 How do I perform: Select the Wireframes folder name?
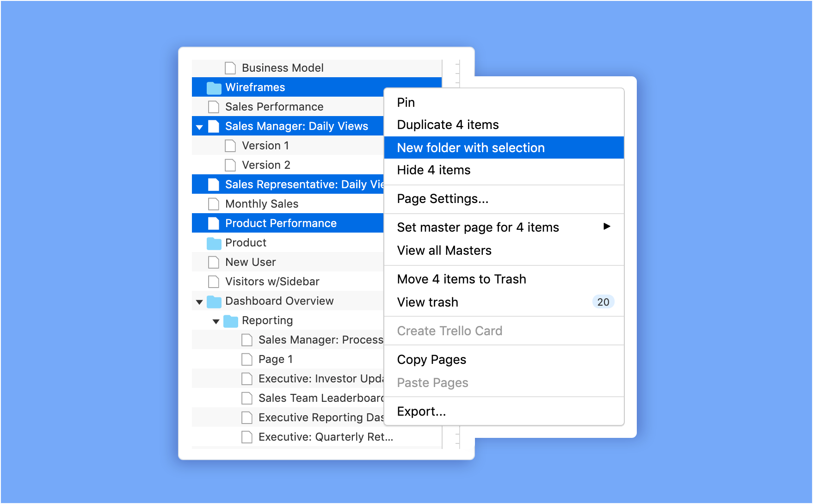255,87
